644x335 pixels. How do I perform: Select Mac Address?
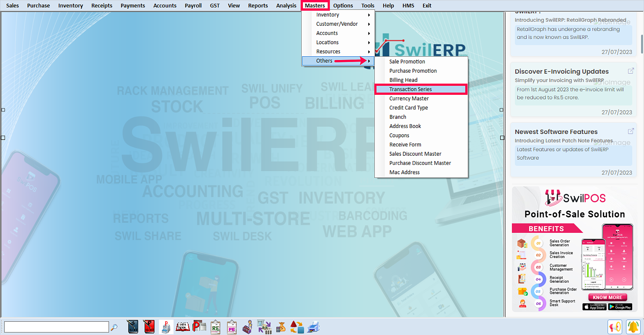421,172
